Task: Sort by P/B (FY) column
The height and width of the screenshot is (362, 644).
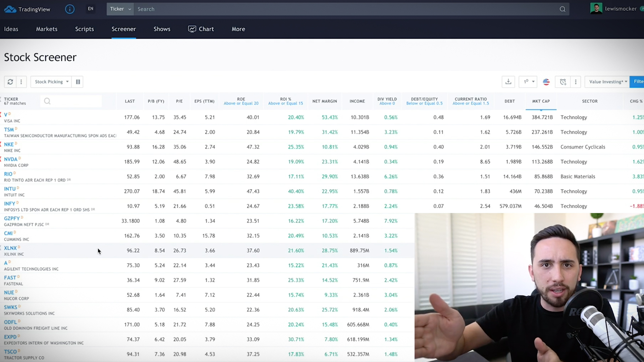Action: pos(156,101)
